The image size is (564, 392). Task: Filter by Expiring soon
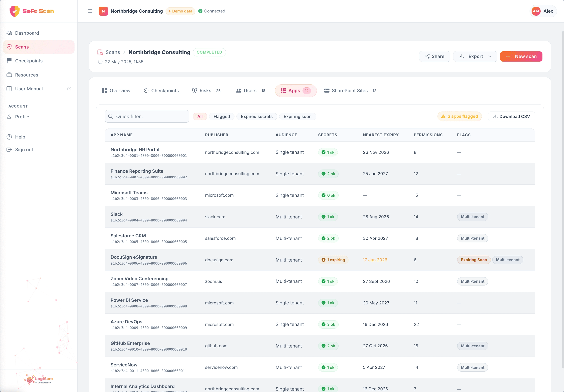pyautogui.click(x=297, y=116)
